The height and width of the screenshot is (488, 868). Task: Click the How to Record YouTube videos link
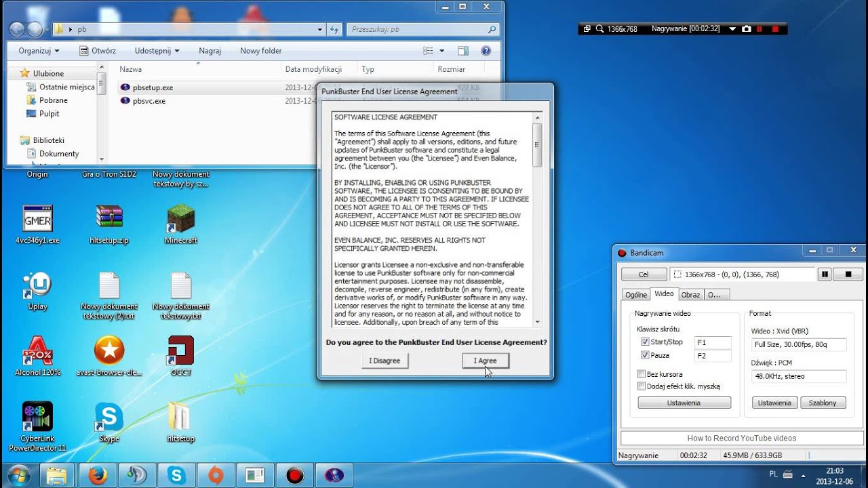742,439
